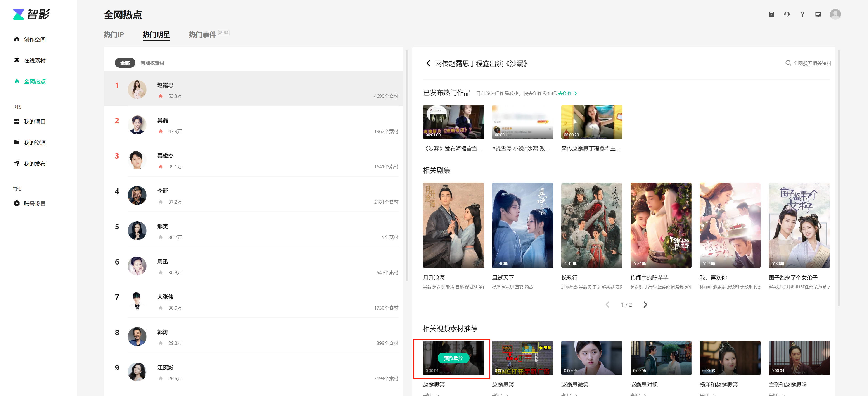This screenshot has height=396, width=868.
Task: Open the 赵露思微笑 video clip
Action: pos(591,358)
